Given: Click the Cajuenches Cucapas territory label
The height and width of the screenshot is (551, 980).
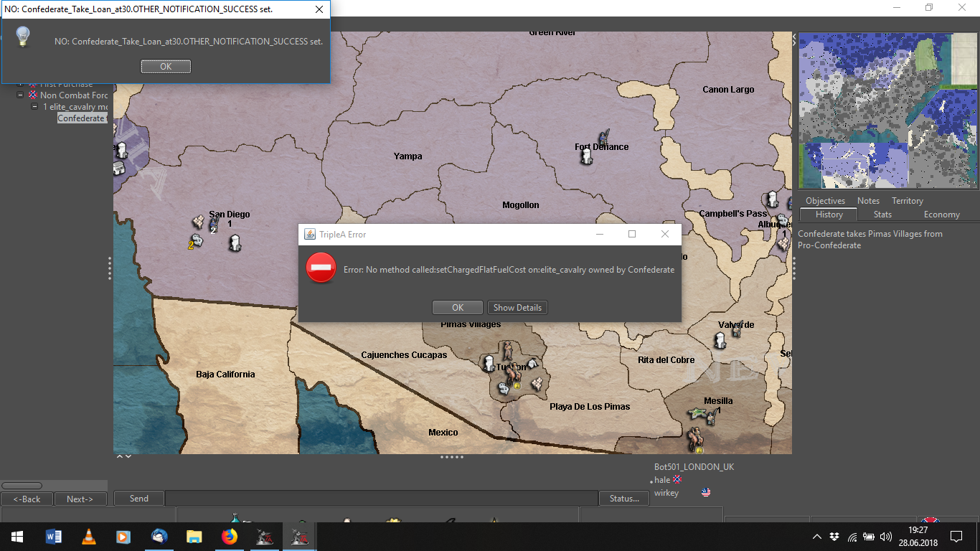Looking at the screenshot, I should click(x=404, y=354).
